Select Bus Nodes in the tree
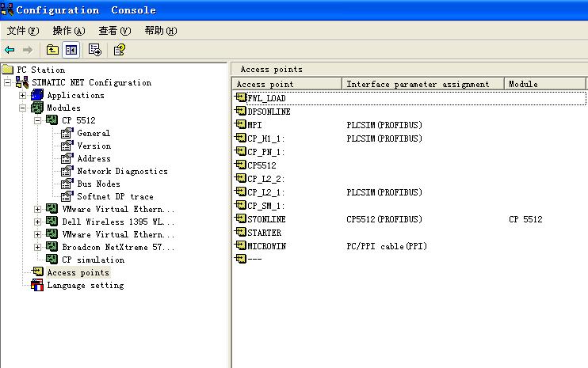 pos(98,184)
